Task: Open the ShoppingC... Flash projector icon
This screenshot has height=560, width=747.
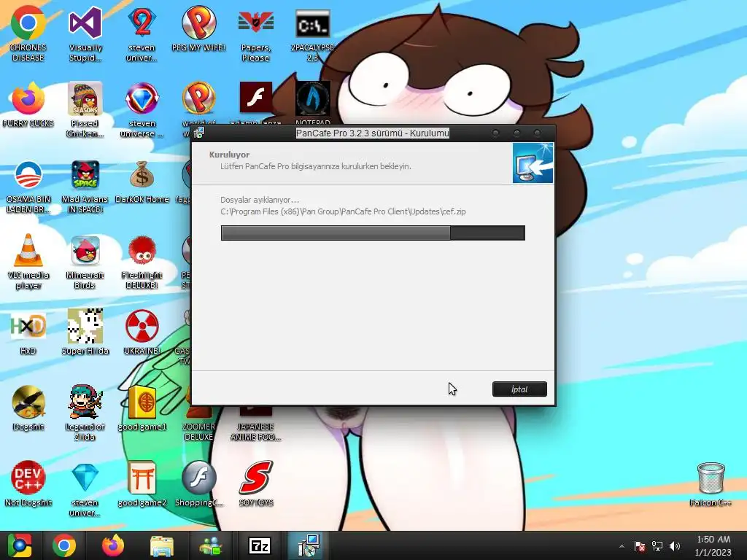Action: click(198, 477)
